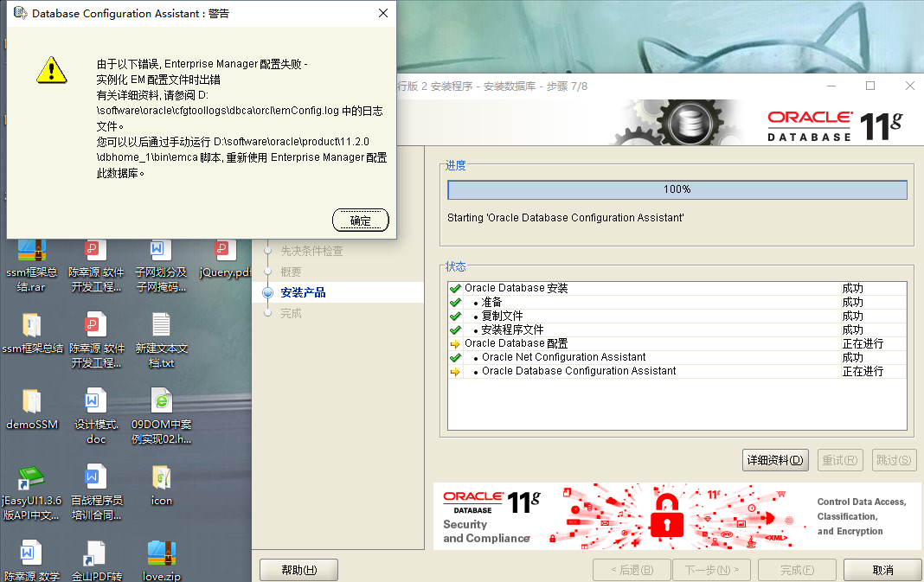Click the in-progress arrow beside Oracle Database 配置

[455, 344]
